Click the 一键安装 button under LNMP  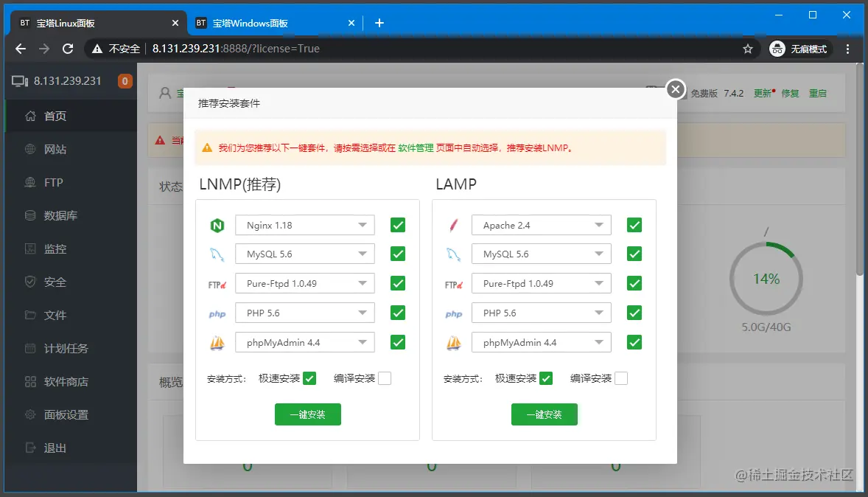307,414
